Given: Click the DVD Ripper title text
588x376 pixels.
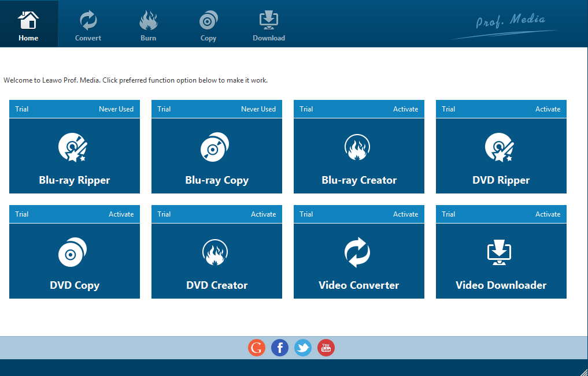Looking at the screenshot, I should click(501, 181).
